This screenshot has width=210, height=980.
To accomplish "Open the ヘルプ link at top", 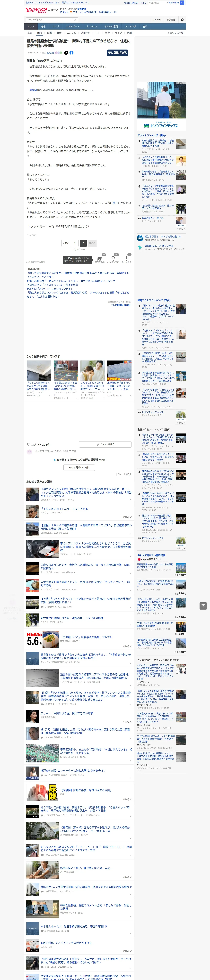I will point(143,3).
